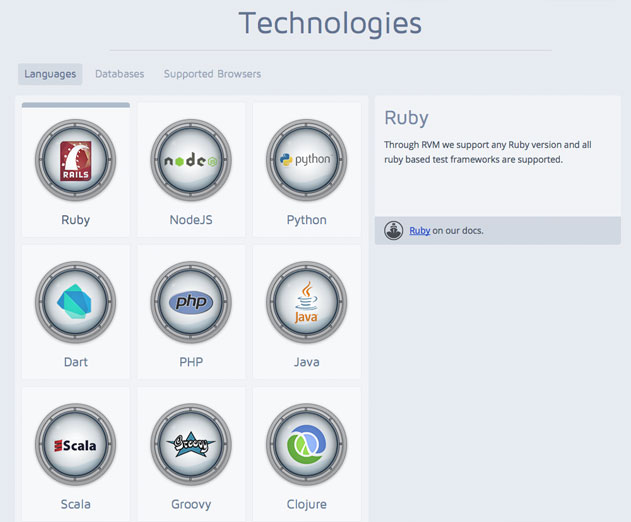Click the 'on our docs.' text
Screen dimensions: 631x522
(x=458, y=231)
